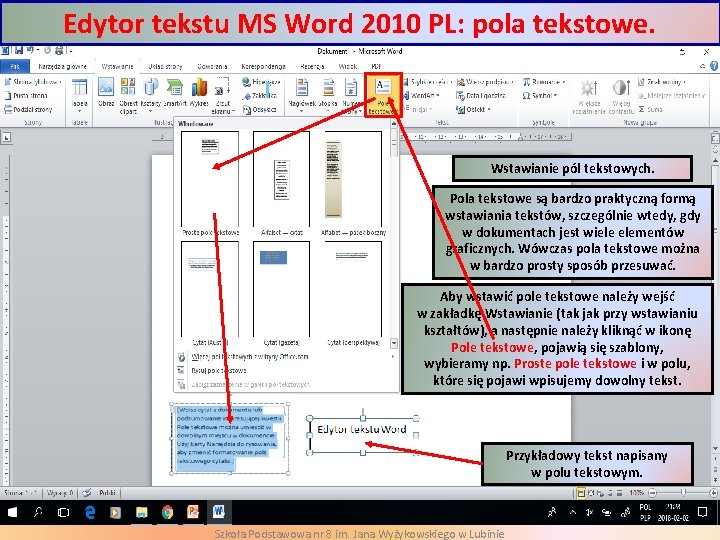The width and height of the screenshot is (720, 540).
Task: Launch Microsoft Edge from the taskbar
Action: coord(90,512)
